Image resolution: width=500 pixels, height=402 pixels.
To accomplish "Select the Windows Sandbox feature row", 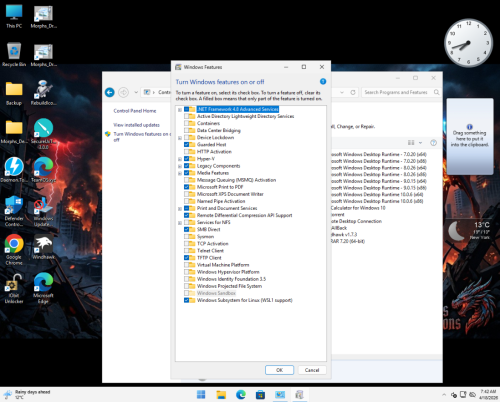I will pos(216,293).
